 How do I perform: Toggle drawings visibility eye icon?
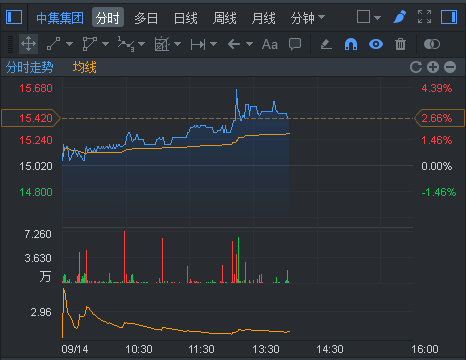pos(376,44)
